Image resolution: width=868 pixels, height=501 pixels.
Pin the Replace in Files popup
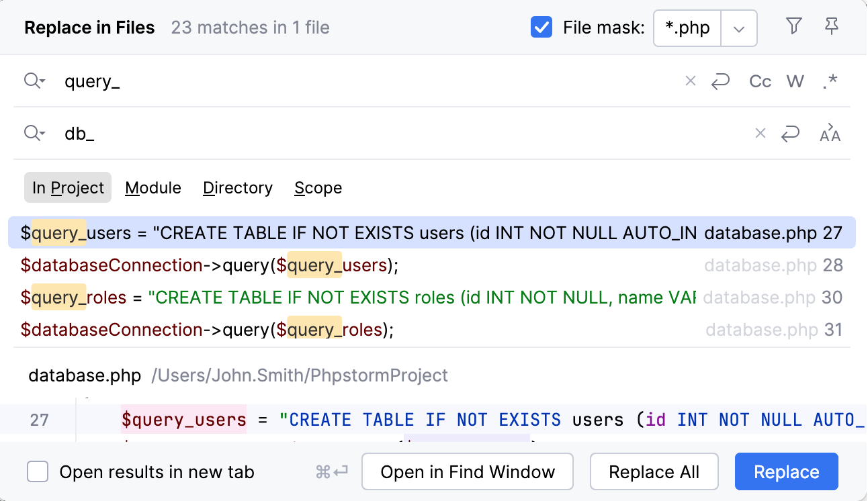(x=832, y=27)
